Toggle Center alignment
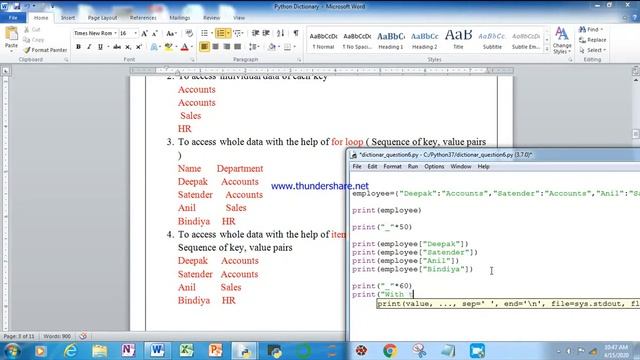This screenshot has width=640, height=360. click(x=216, y=47)
